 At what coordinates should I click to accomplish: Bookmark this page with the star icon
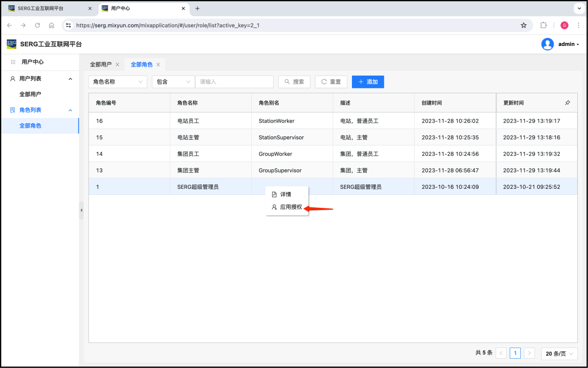tap(524, 26)
